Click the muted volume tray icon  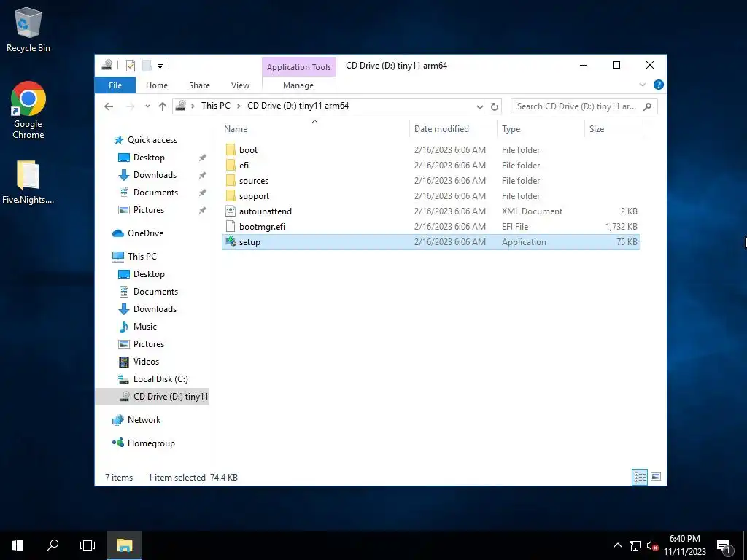click(x=652, y=545)
